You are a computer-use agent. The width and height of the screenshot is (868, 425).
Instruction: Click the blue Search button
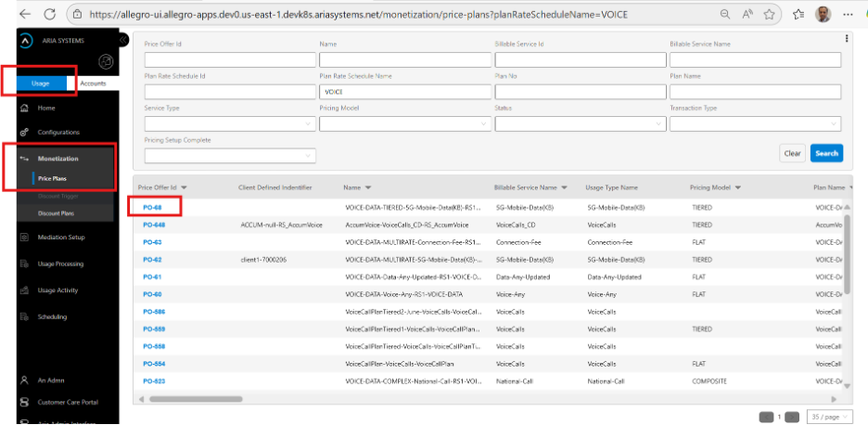[x=825, y=153]
